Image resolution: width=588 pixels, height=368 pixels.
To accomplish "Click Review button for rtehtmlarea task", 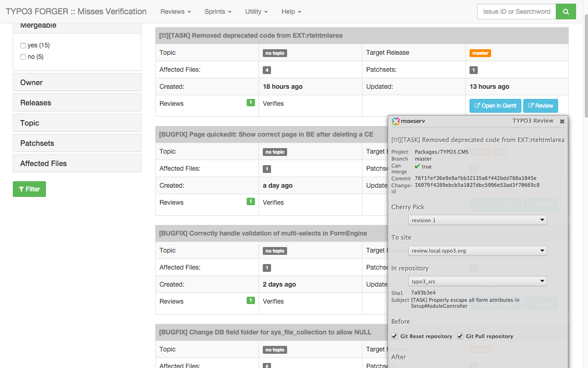I will 541,106.
